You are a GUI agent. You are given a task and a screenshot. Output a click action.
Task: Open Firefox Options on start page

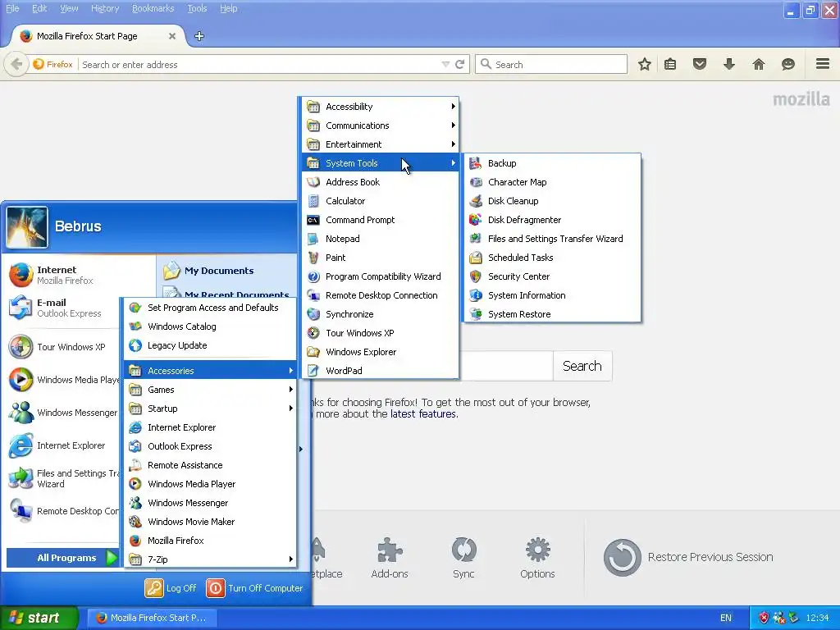click(x=537, y=558)
